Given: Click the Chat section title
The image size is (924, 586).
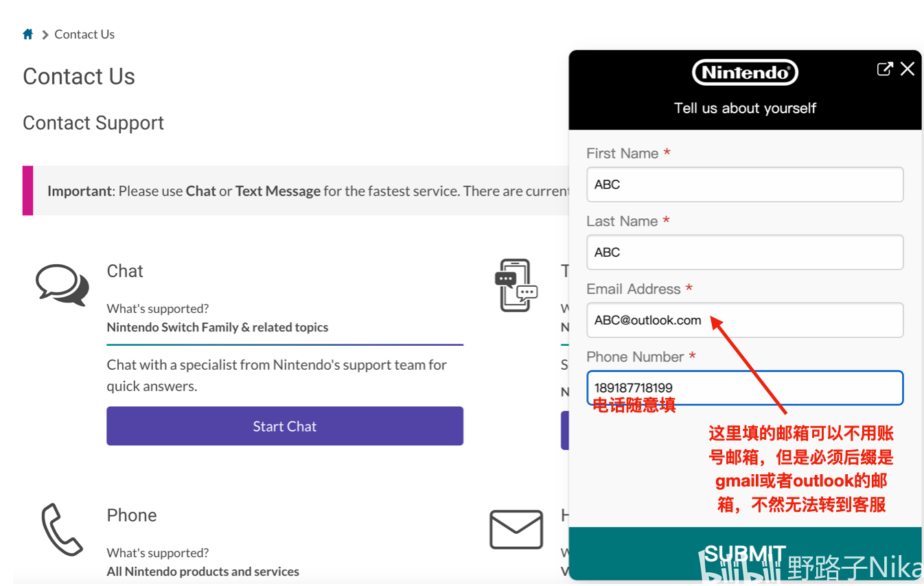Looking at the screenshot, I should click(x=125, y=271).
